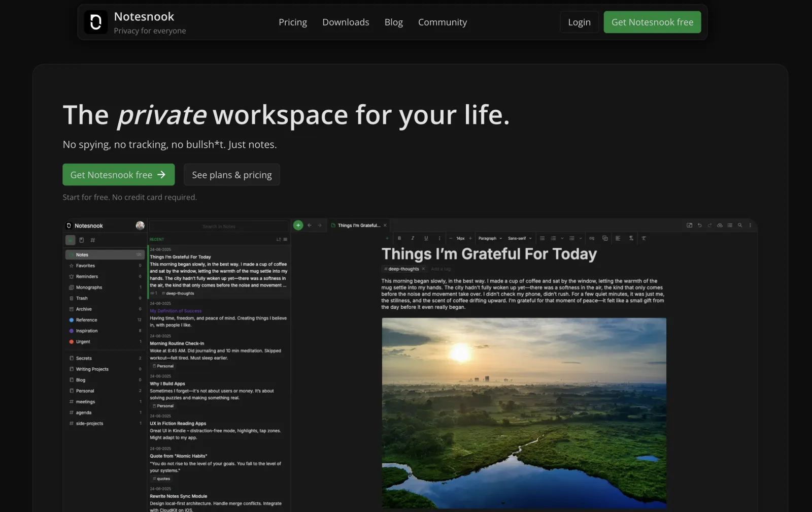The height and width of the screenshot is (512, 812).
Task: Open the Paragraph style dropdown
Action: [490, 238]
